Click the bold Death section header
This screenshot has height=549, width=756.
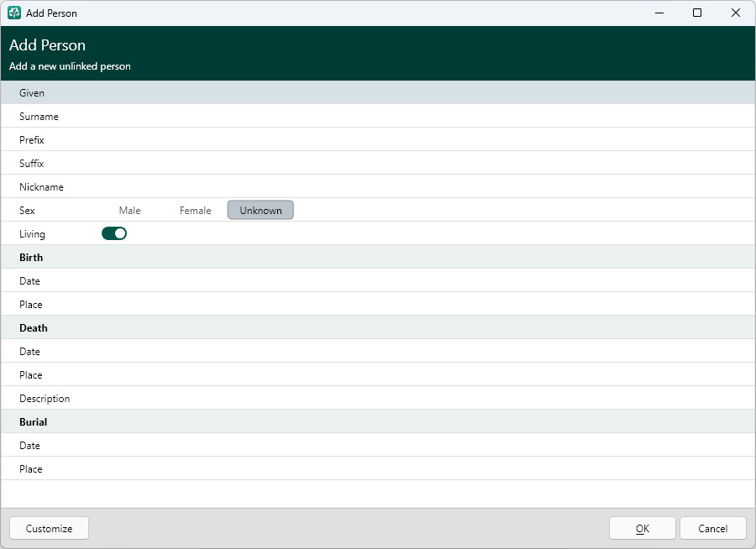click(x=34, y=327)
